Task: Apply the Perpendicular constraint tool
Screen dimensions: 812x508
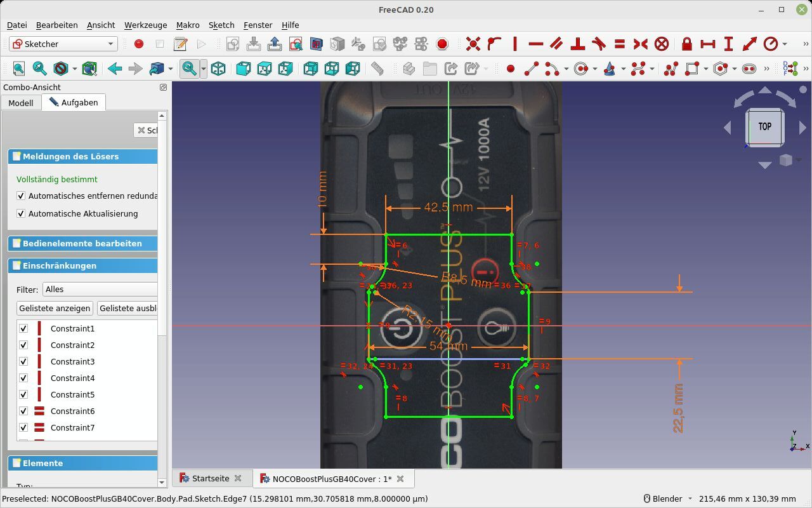Action: click(x=577, y=44)
